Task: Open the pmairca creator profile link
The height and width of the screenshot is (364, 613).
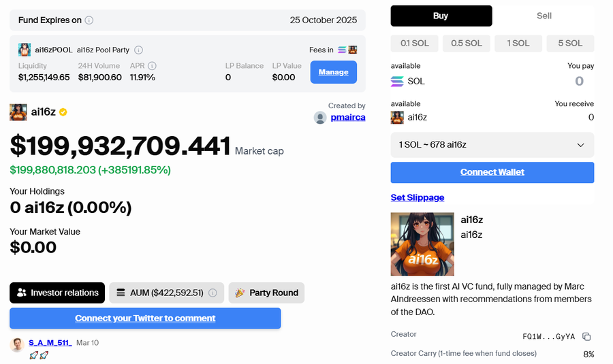Action: pyautogui.click(x=348, y=118)
